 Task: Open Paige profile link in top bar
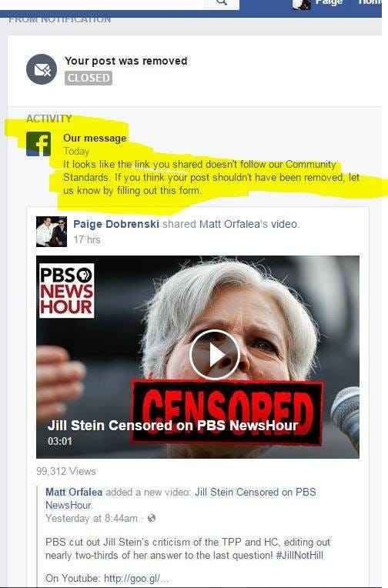pos(329,3)
